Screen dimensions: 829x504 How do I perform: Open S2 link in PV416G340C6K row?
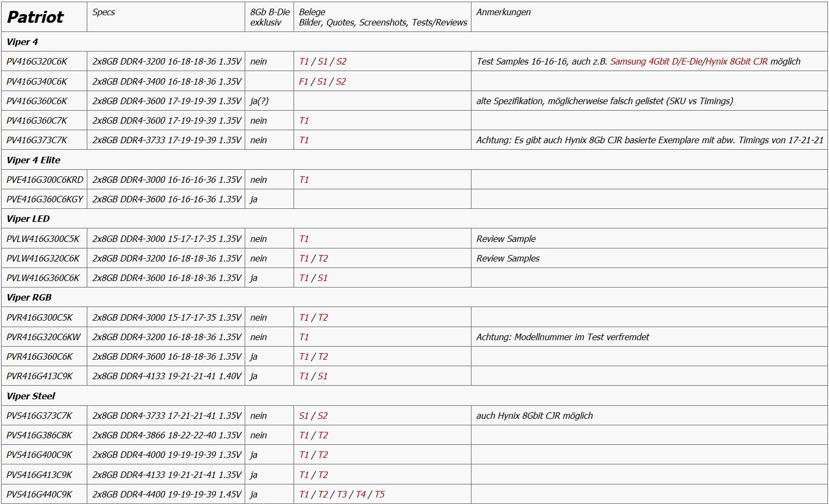(x=341, y=81)
